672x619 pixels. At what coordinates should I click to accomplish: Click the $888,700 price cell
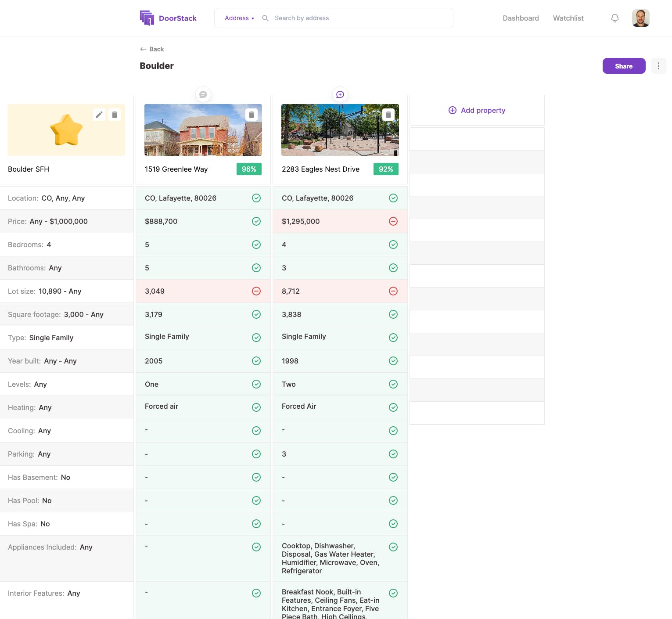(x=203, y=221)
